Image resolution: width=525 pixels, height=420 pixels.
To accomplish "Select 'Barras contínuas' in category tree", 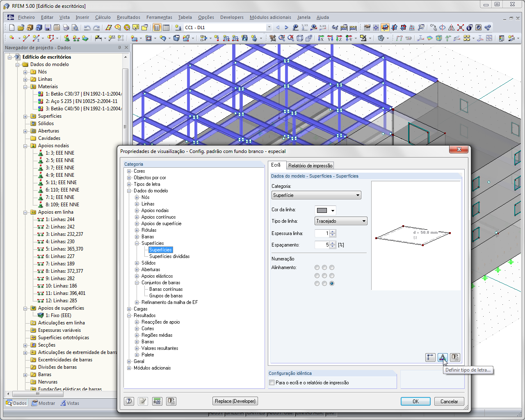I will [x=166, y=289].
